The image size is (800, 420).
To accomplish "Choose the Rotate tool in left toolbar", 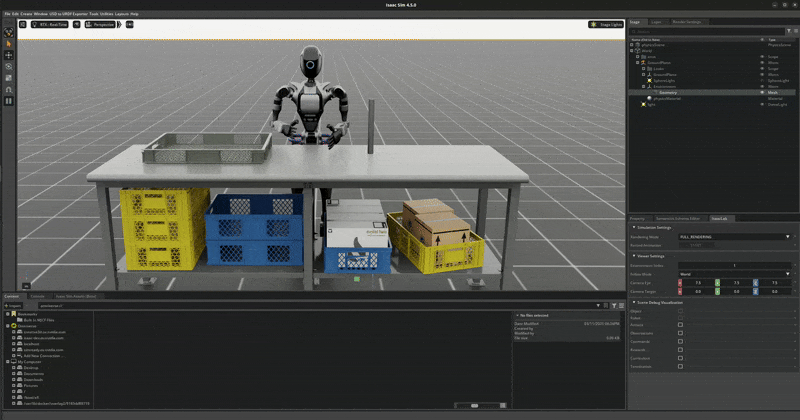I will (9, 66).
